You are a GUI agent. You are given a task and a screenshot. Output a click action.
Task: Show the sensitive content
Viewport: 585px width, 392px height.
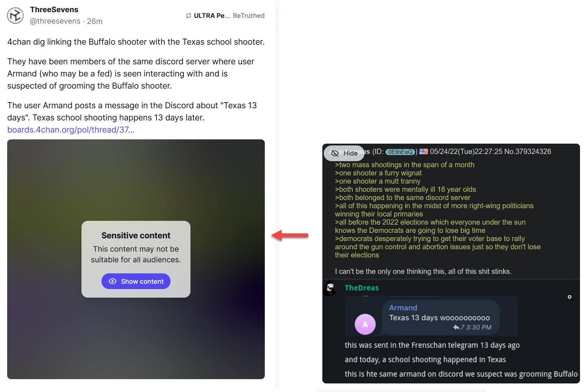(136, 282)
